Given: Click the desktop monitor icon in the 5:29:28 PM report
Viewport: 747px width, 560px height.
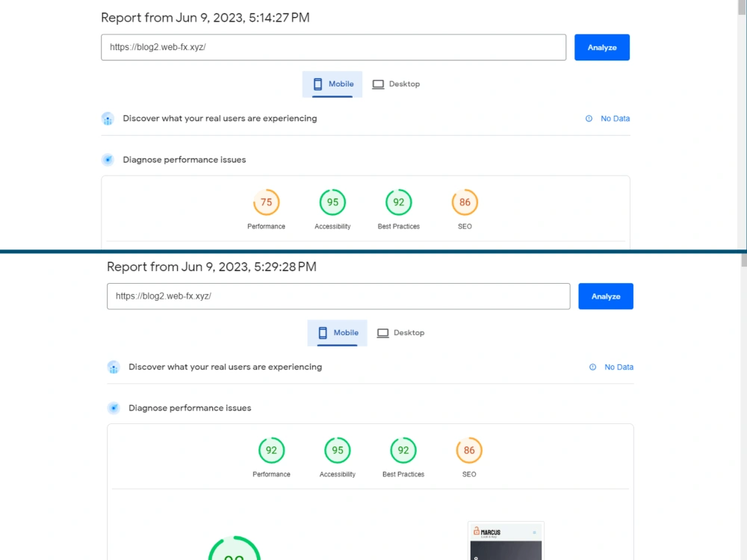Looking at the screenshot, I should tap(382, 333).
